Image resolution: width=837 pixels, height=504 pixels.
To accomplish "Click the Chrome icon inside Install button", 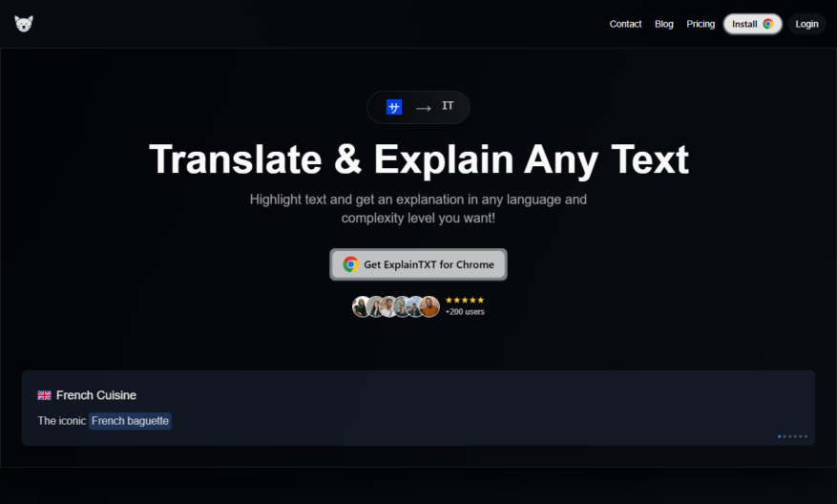I will click(x=767, y=24).
